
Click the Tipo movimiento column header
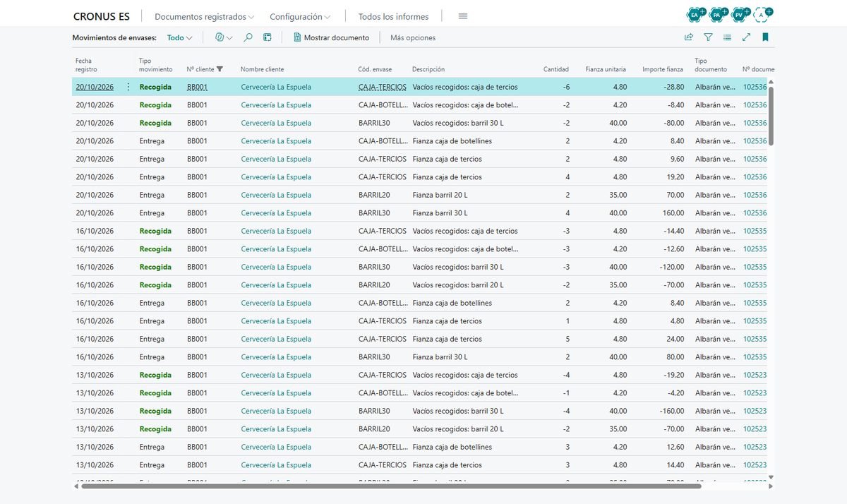155,65
